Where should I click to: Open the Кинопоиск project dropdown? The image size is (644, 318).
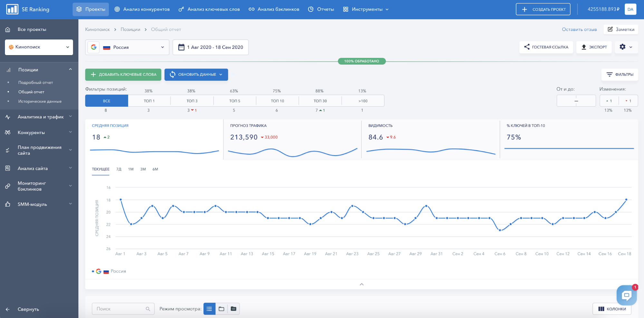tap(39, 47)
